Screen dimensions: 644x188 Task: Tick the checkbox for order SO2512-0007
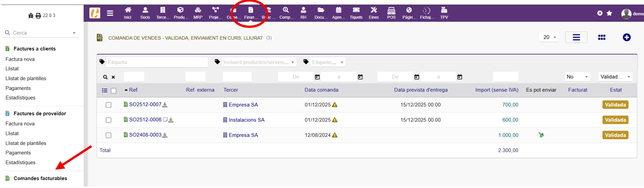[108, 105]
